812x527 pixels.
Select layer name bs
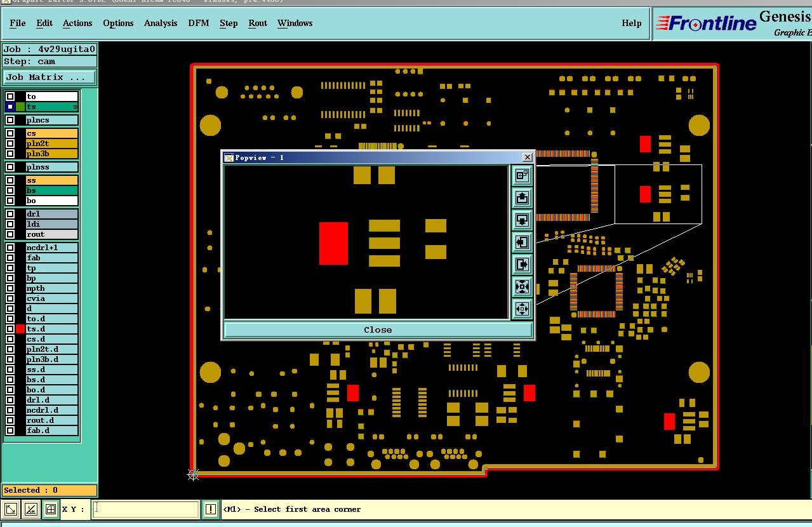click(52, 190)
